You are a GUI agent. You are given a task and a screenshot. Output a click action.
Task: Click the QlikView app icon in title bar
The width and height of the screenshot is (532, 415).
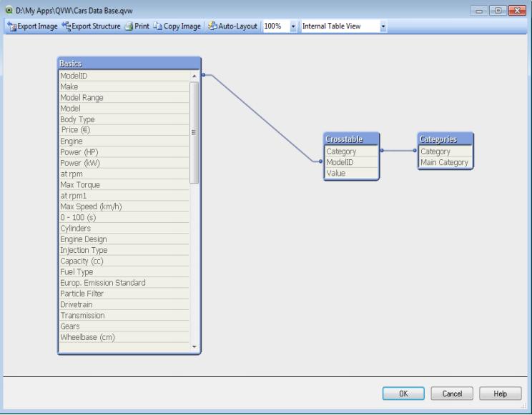coord(9,11)
